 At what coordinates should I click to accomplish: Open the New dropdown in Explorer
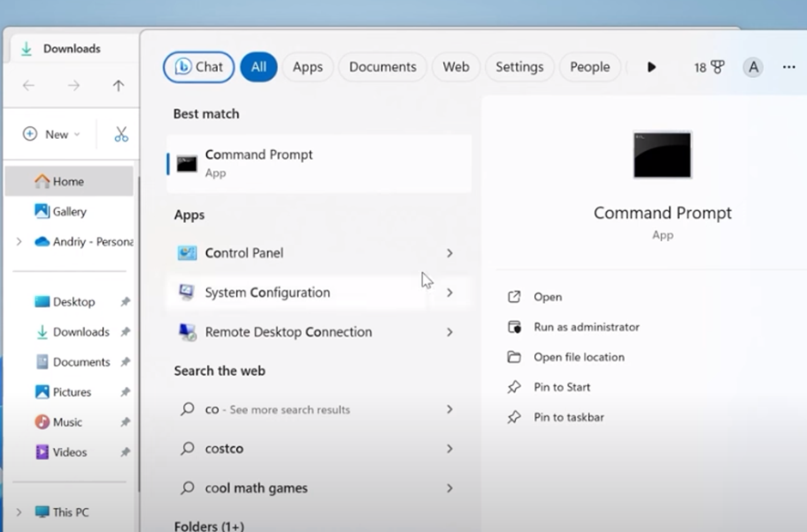[x=50, y=134]
